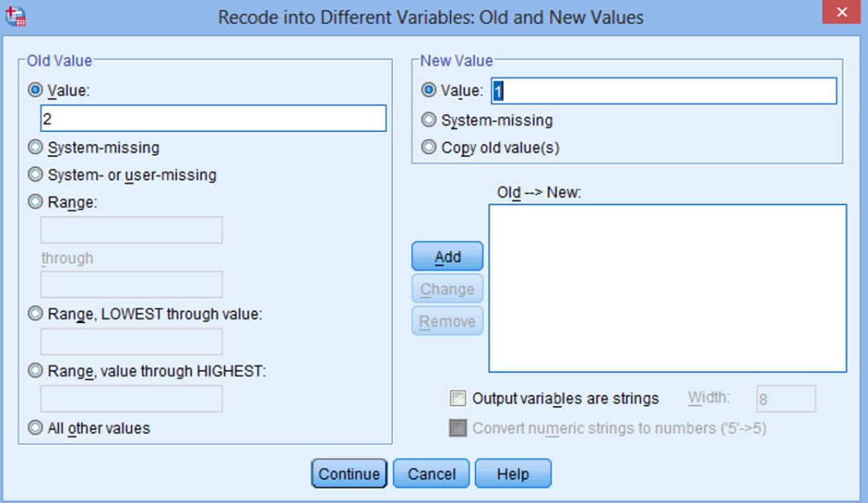
Task: Select Range, value through HIGHEST option
Action: pos(35,370)
